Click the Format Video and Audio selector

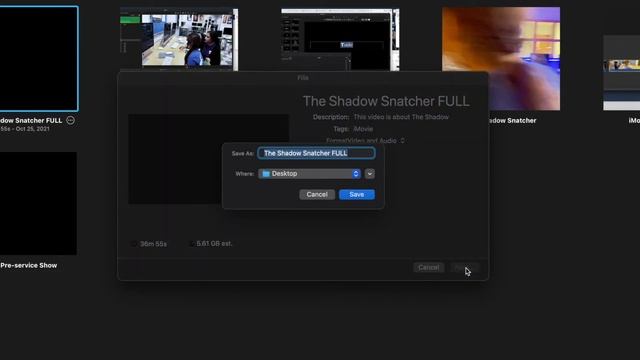(x=365, y=140)
